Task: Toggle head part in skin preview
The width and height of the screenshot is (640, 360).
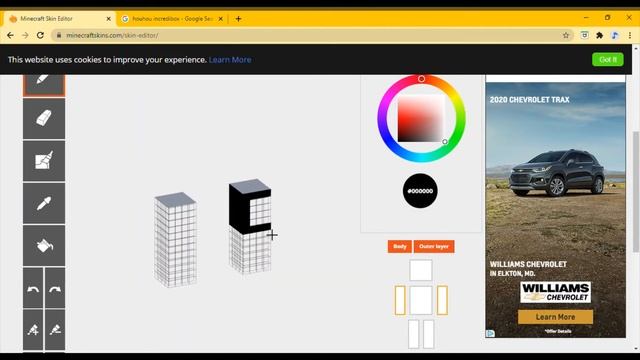Action: click(x=421, y=270)
